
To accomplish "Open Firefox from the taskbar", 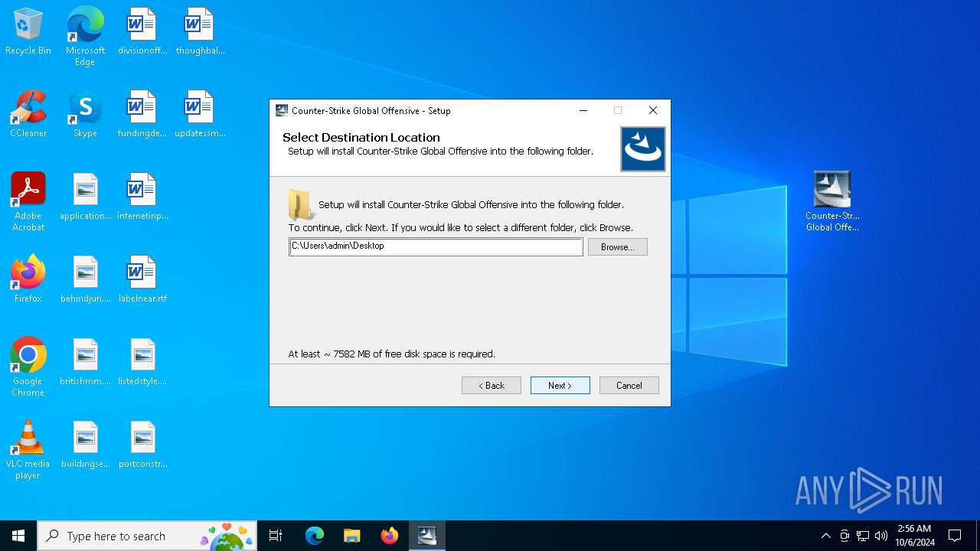I will [x=390, y=536].
